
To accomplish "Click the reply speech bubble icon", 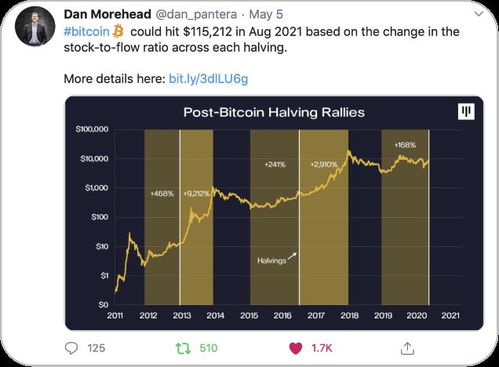I will pos(71,348).
